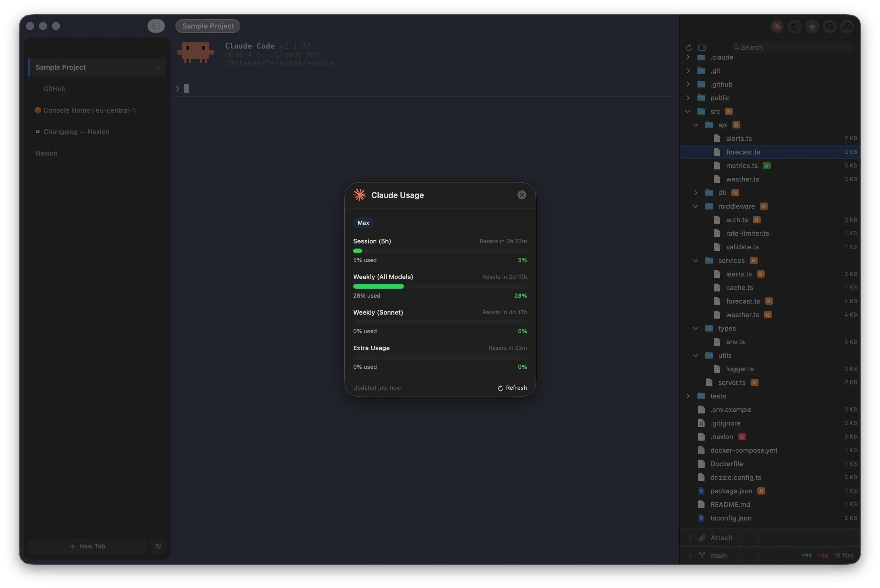Switch to the Console Home eu-central-1 tab
This screenshot has width=880, height=588.
pyautogui.click(x=97, y=110)
